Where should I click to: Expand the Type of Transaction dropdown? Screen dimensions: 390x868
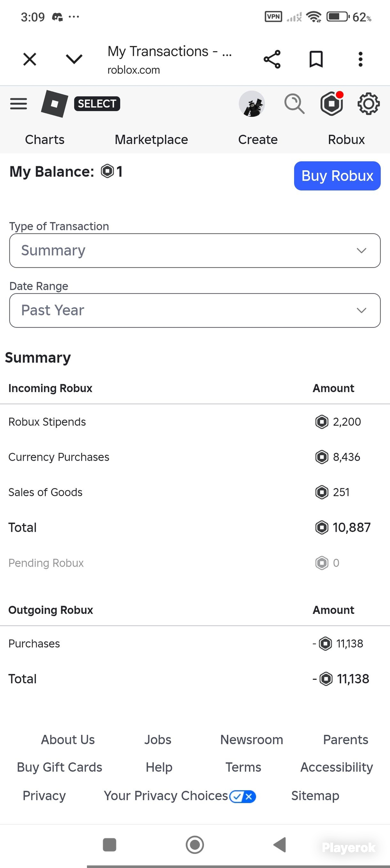(x=195, y=251)
